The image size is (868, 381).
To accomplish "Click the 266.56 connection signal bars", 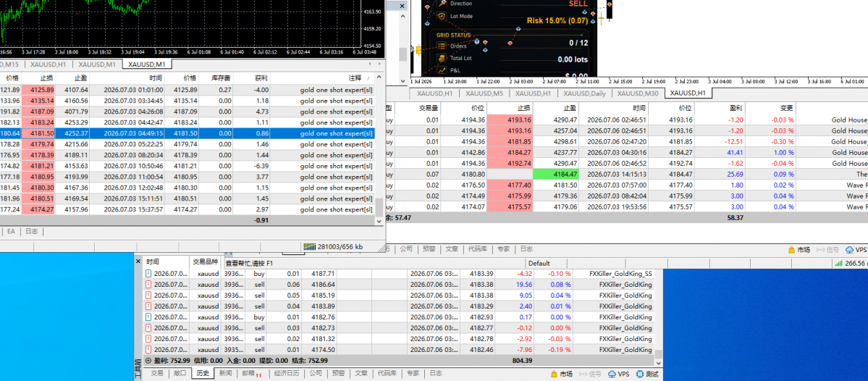I will click(838, 264).
